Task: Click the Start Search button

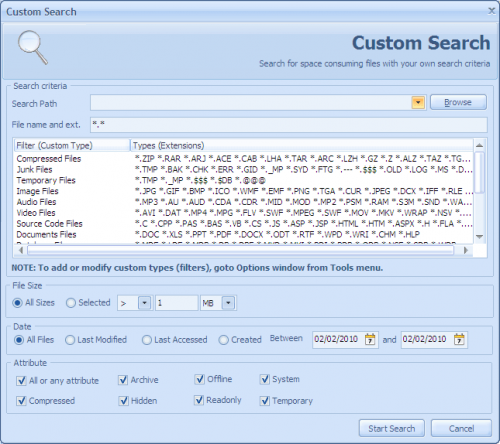Action: [392, 428]
